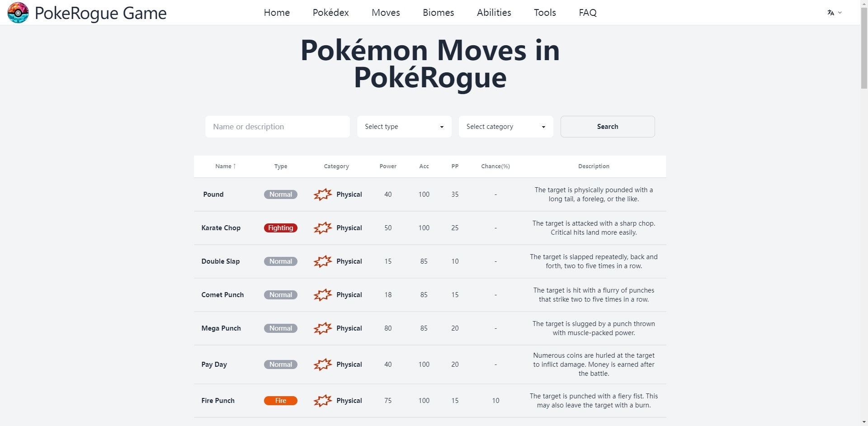Click the Search button
This screenshot has width=868, height=426.
point(608,127)
